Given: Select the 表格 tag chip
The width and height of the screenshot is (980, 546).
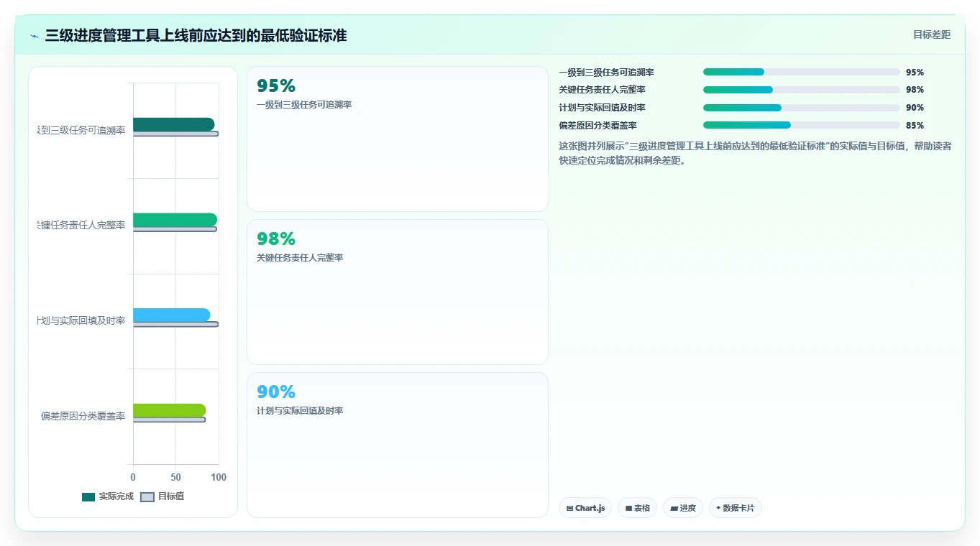Looking at the screenshot, I should (x=637, y=508).
